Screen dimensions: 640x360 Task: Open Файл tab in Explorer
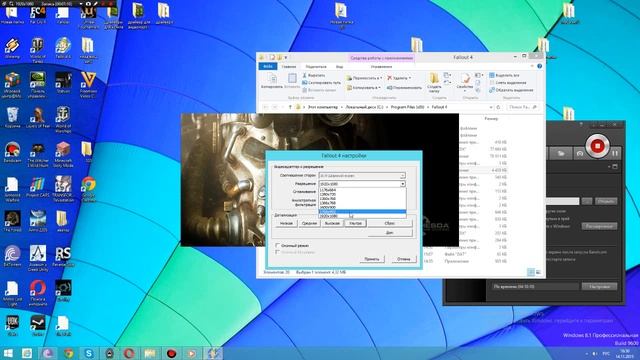point(268,67)
